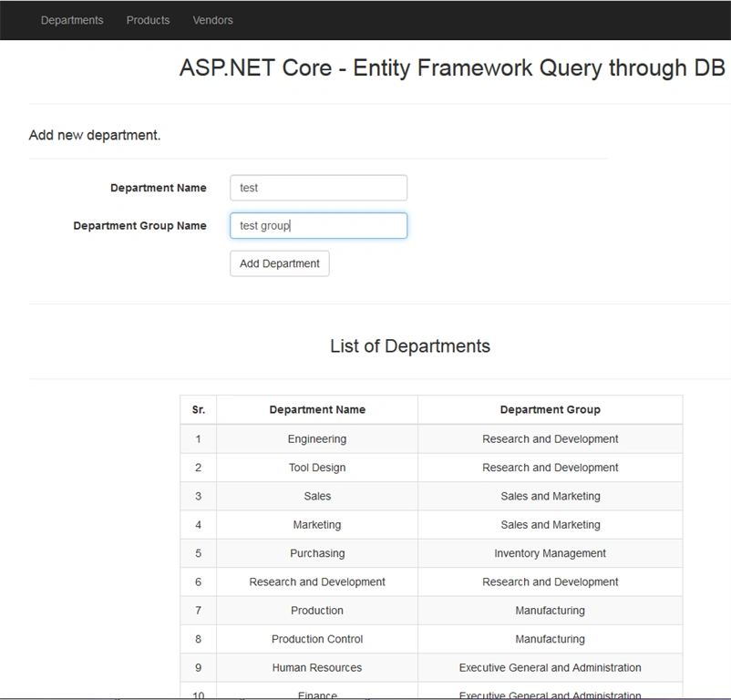The height and width of the screenshot is (700, 731).
Task: Select the Human Resources cell
Action: coord(317,667)
